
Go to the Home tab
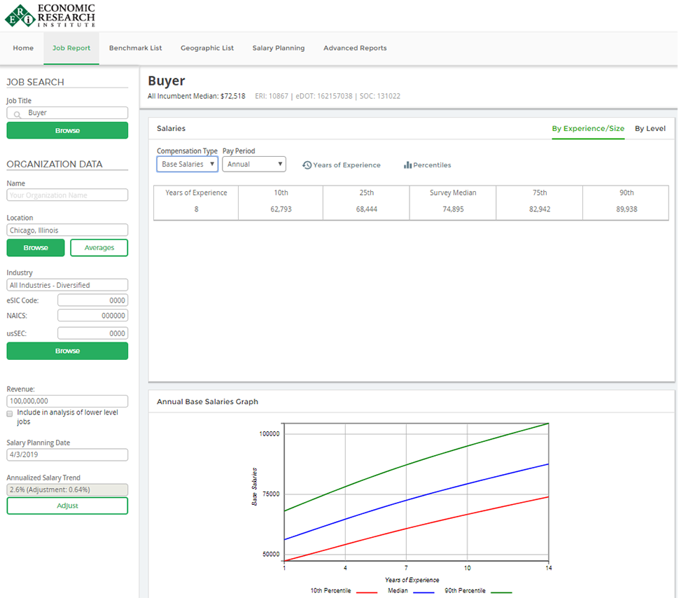(x=23, y=48)
